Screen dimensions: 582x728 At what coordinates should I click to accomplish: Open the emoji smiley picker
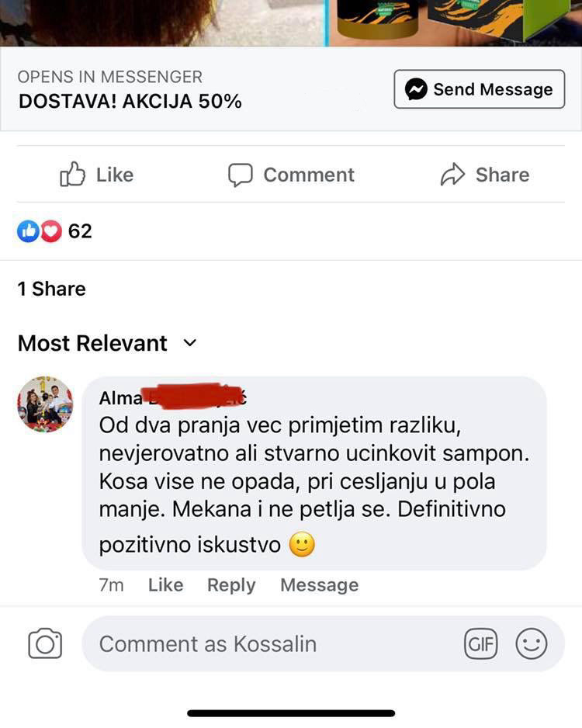(532, 644)
